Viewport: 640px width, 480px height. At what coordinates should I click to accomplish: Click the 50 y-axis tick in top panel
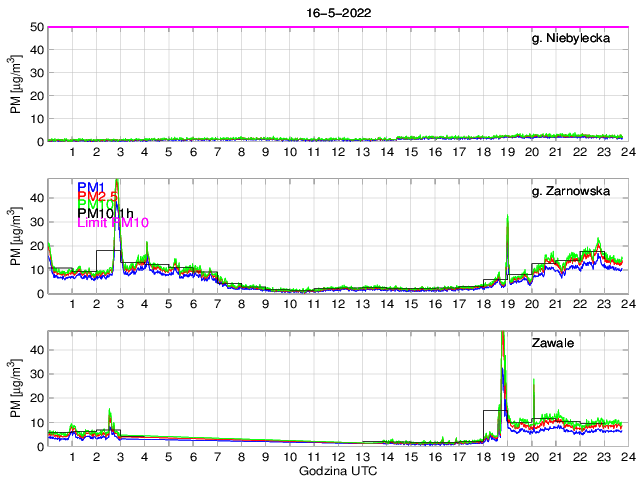tap(38, 27)
